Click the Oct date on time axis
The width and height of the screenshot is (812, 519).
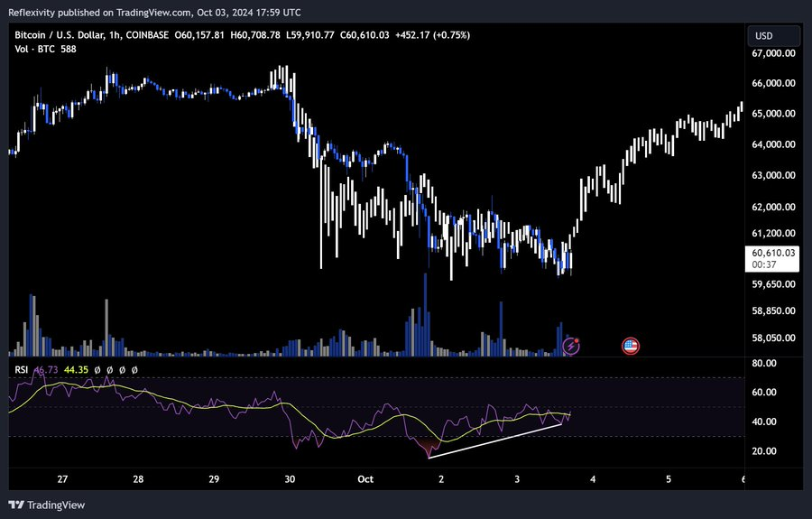coord(365,478)
